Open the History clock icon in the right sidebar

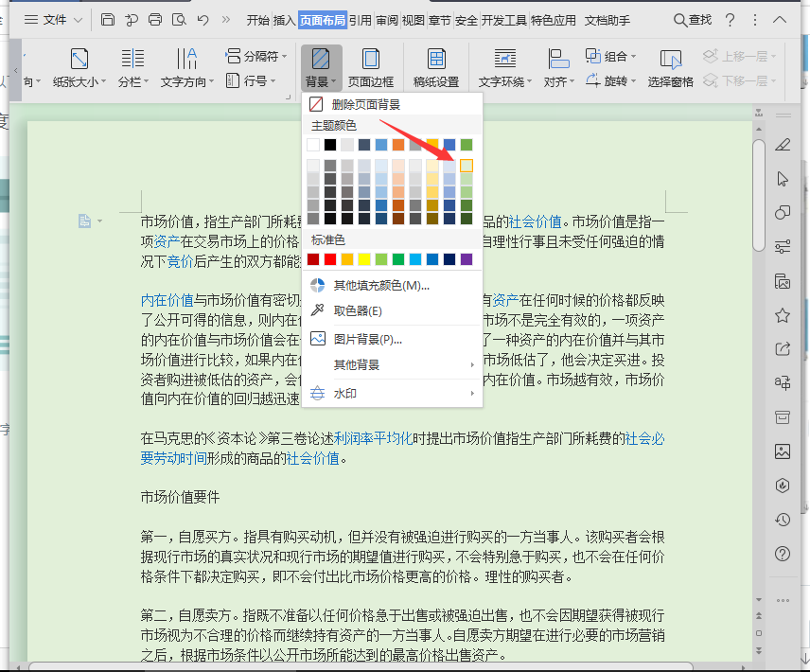tap(783, 519)
